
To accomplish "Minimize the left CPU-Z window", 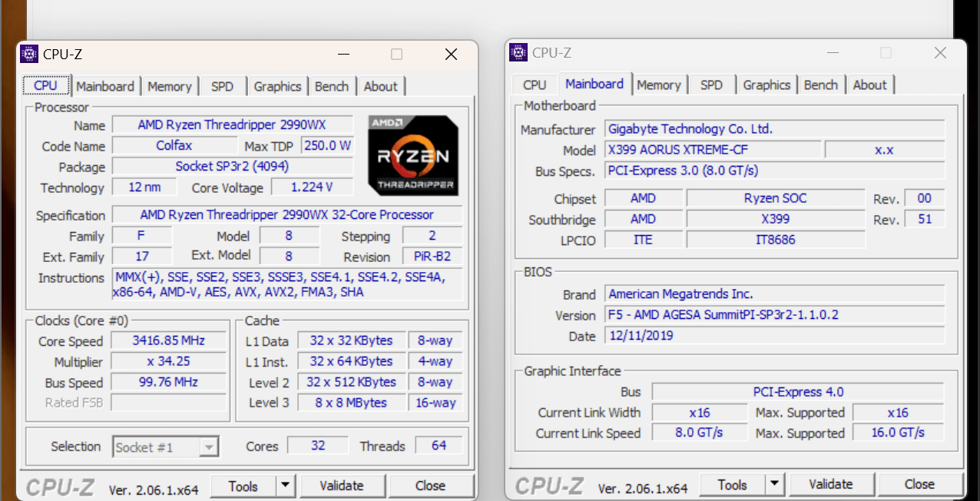I will click(x=343, y=55).
